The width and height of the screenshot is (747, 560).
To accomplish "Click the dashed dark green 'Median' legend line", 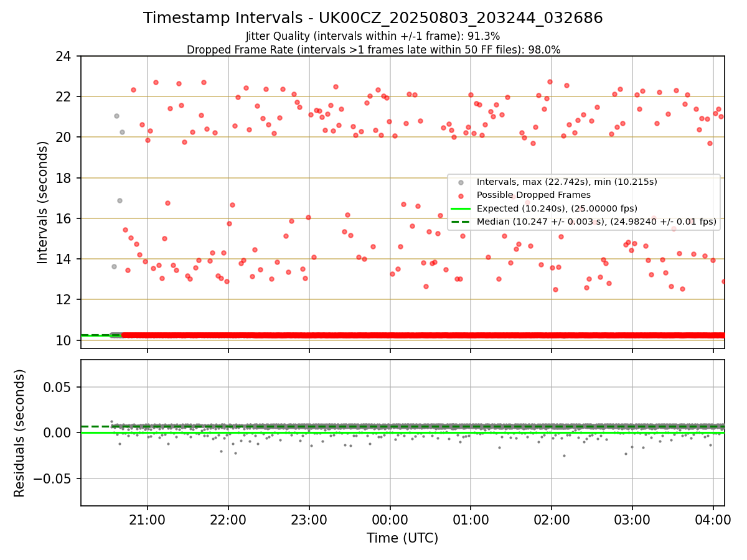I will [x=461, y=221].
